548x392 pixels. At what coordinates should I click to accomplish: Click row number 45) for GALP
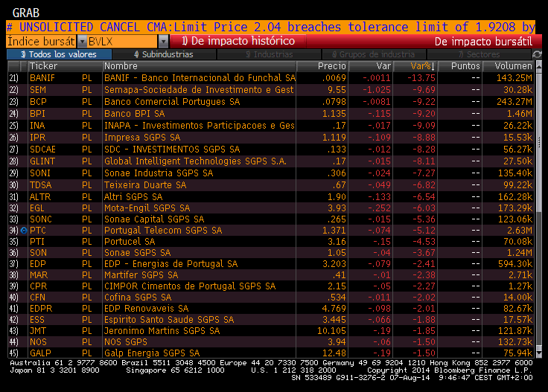pos(13,353)
